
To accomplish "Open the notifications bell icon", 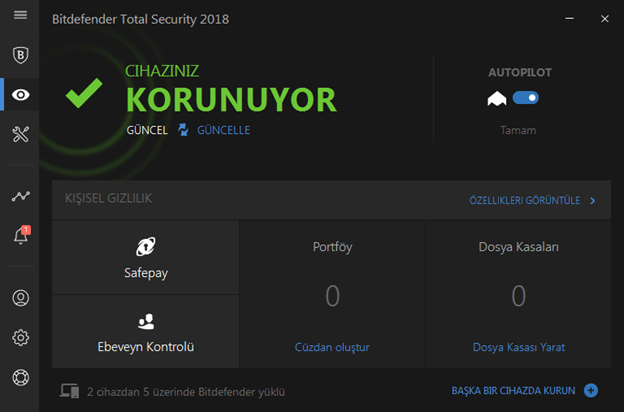I will 21,235.
